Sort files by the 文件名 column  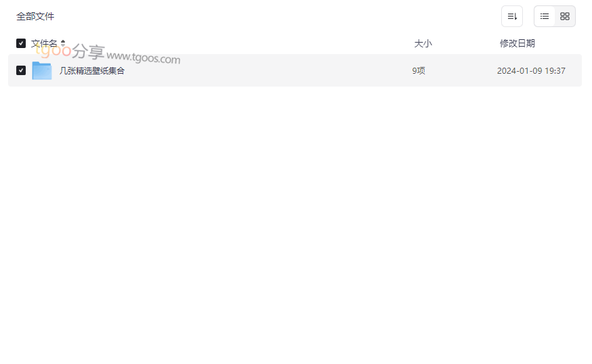(x=44, y=43)
